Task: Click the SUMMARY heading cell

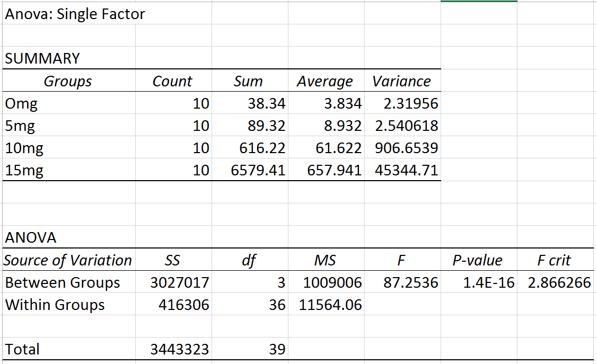Action: [x=42, y=58]
